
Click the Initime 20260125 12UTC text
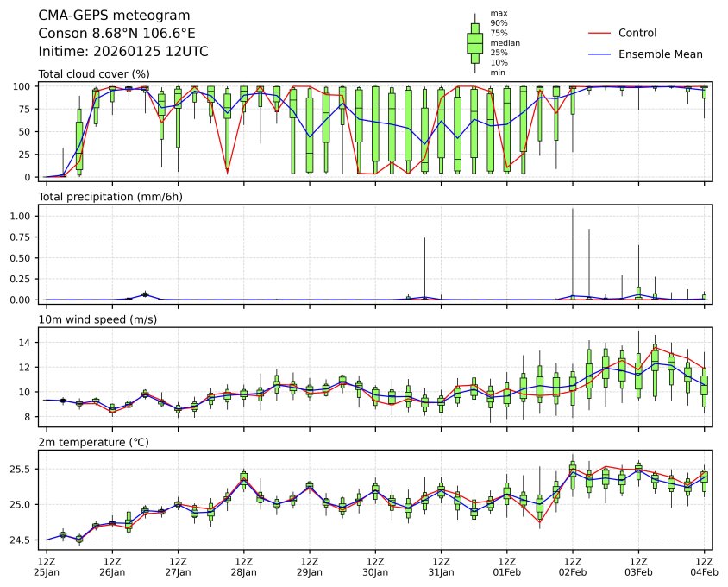pos(123,51)
